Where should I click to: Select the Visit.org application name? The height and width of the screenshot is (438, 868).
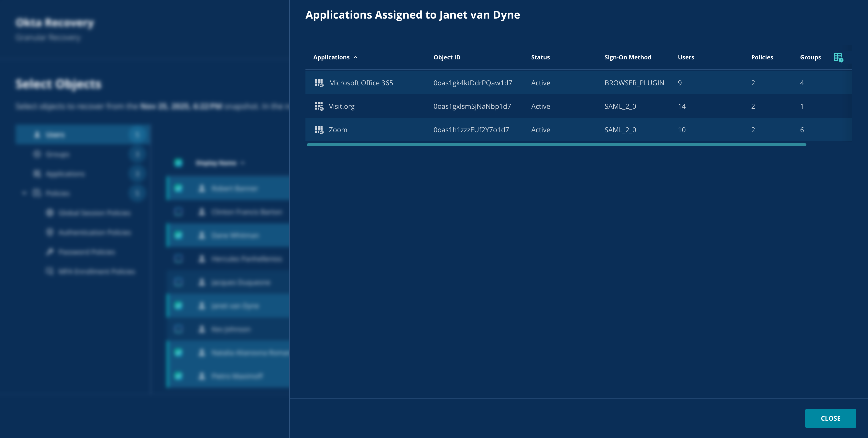[x=341, y=107]
